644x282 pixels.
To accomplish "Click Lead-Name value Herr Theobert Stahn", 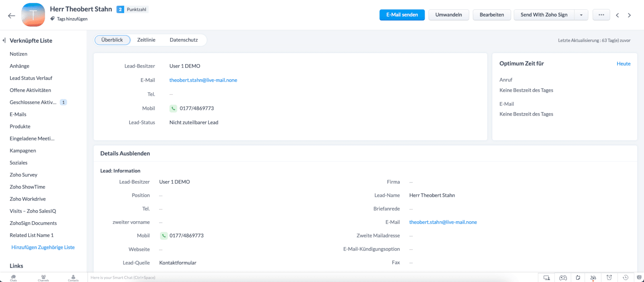I will pyautogui.click(x=432, y=195).
